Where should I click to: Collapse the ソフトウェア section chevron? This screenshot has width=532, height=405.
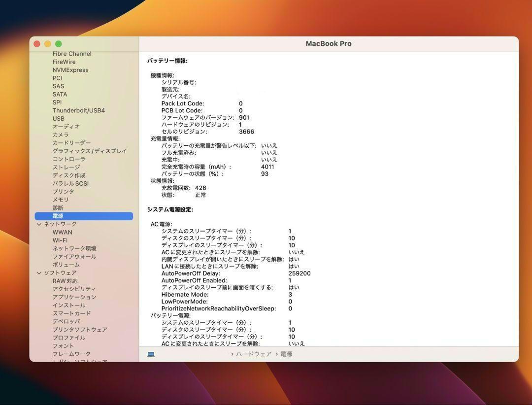tap(39, 273)
